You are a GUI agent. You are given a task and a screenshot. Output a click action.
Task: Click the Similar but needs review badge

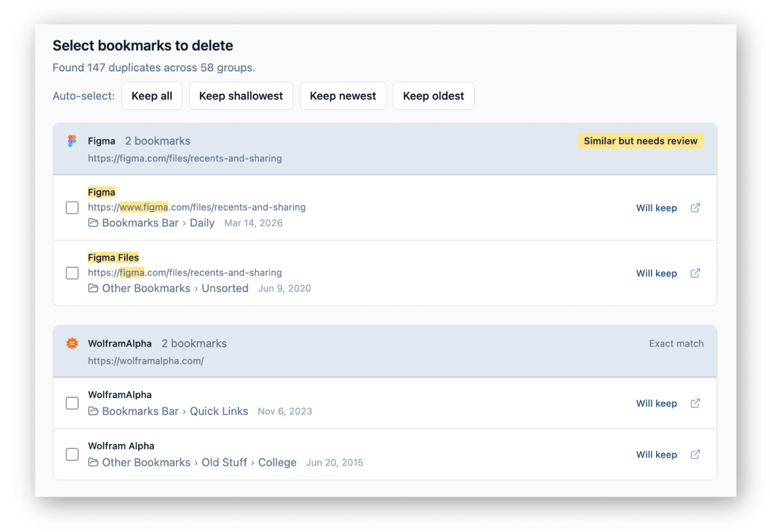pos(641,141)
